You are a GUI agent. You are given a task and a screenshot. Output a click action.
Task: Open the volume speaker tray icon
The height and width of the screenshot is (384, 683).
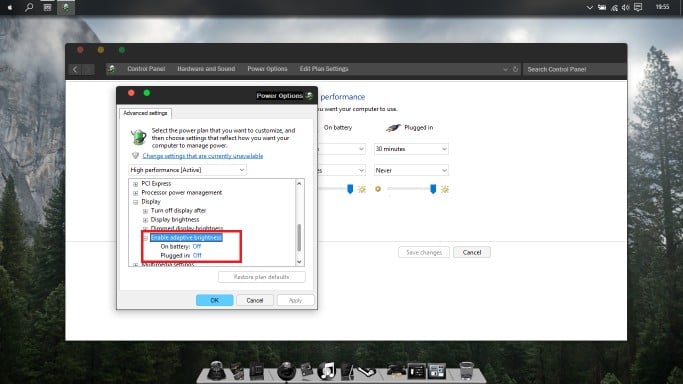626,7
